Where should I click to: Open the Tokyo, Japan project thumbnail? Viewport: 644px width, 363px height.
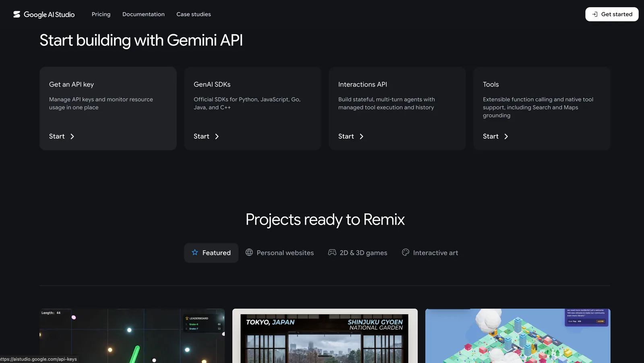325,336
